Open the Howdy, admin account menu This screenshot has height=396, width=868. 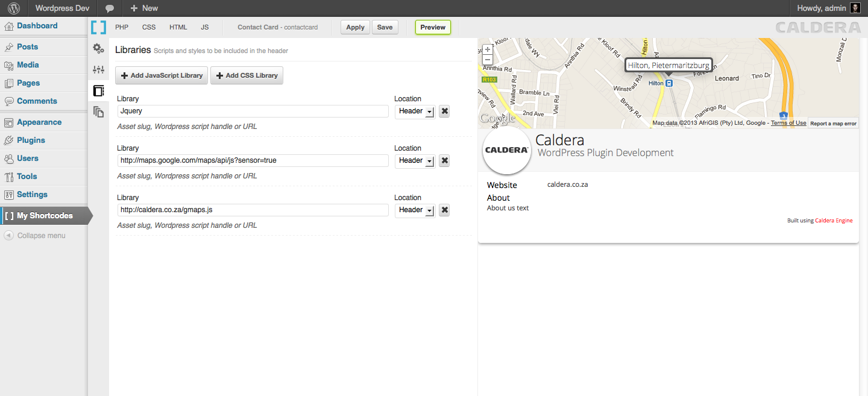(828, 8)
